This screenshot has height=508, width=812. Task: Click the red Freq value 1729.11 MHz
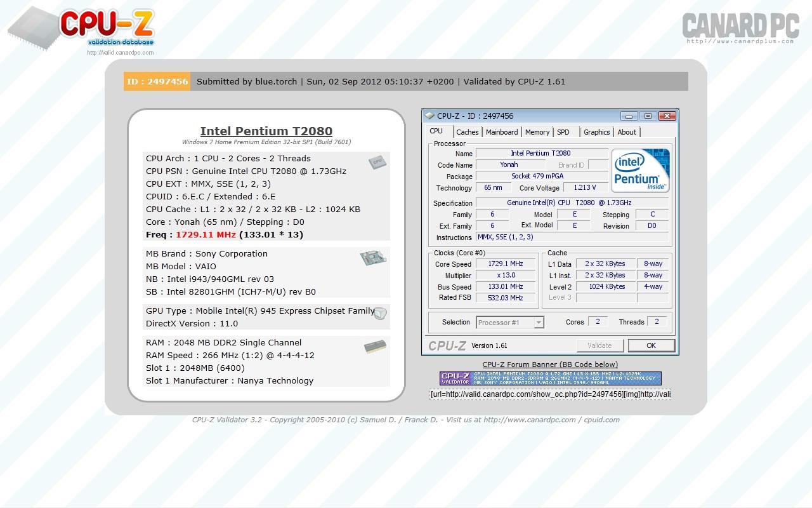[x=206, y=234]
